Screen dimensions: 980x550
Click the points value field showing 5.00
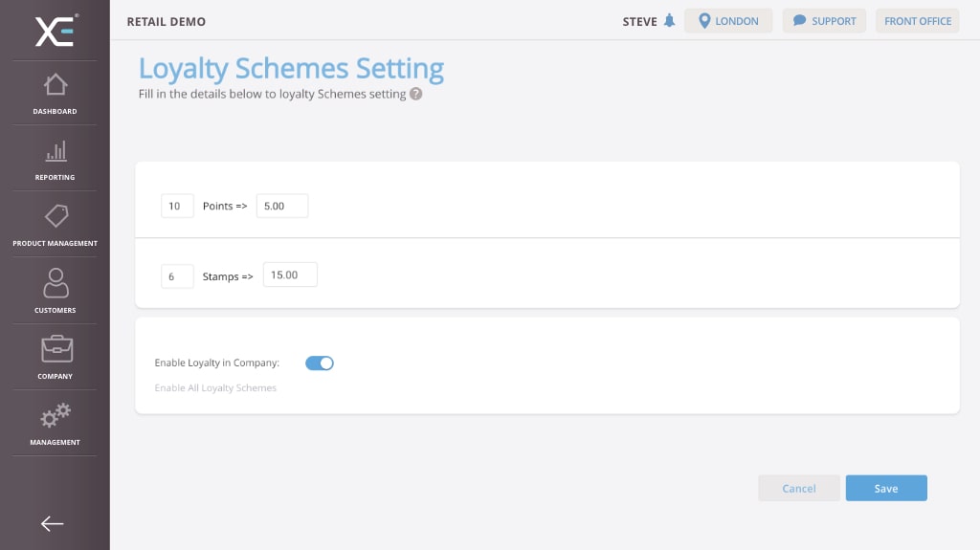[282, 206]
